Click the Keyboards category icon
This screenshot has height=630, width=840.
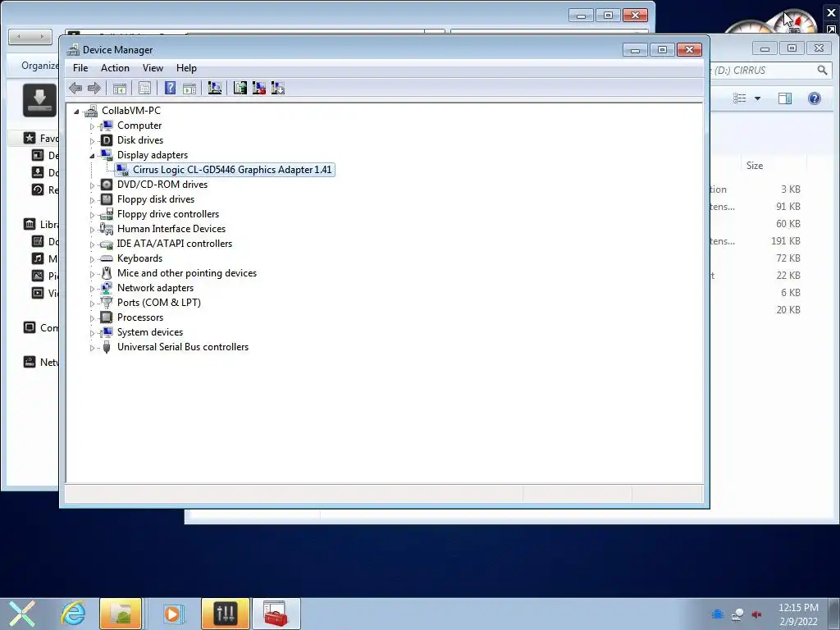[107, 258]
